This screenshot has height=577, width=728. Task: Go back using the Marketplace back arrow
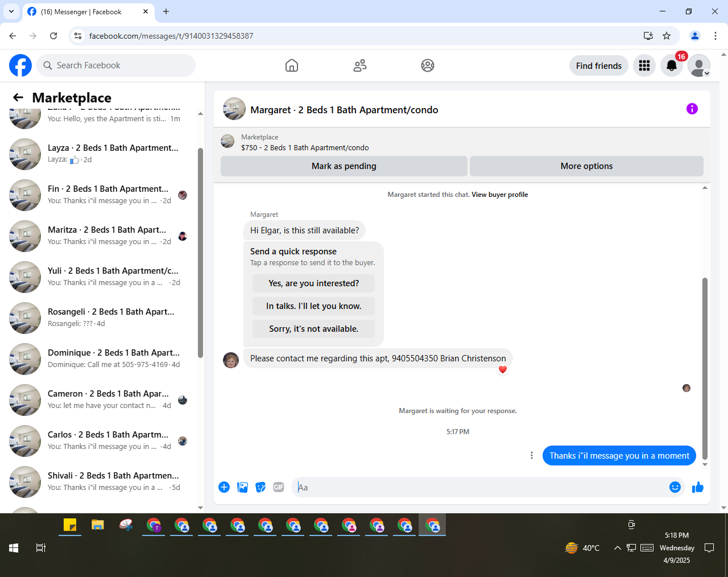tap(18, 97)
